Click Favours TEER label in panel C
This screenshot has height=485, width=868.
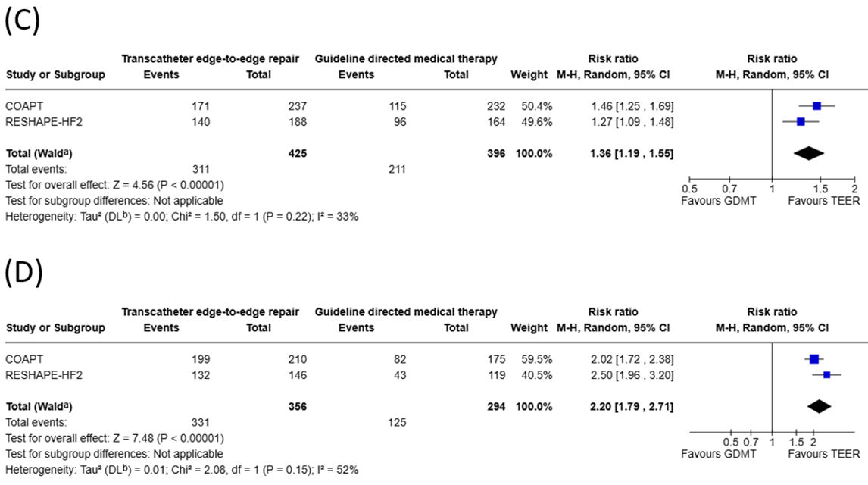[x=824, y=201]
